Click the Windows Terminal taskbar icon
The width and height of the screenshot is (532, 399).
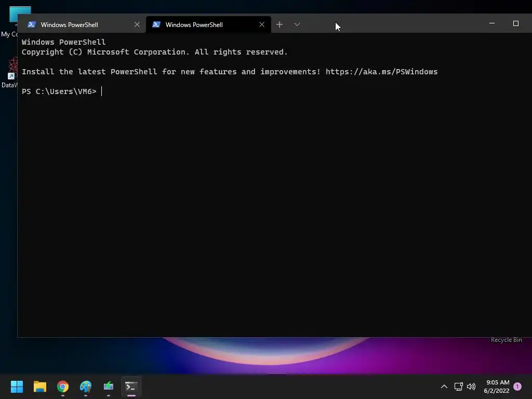pyautogui.click(x=131, y=387)
